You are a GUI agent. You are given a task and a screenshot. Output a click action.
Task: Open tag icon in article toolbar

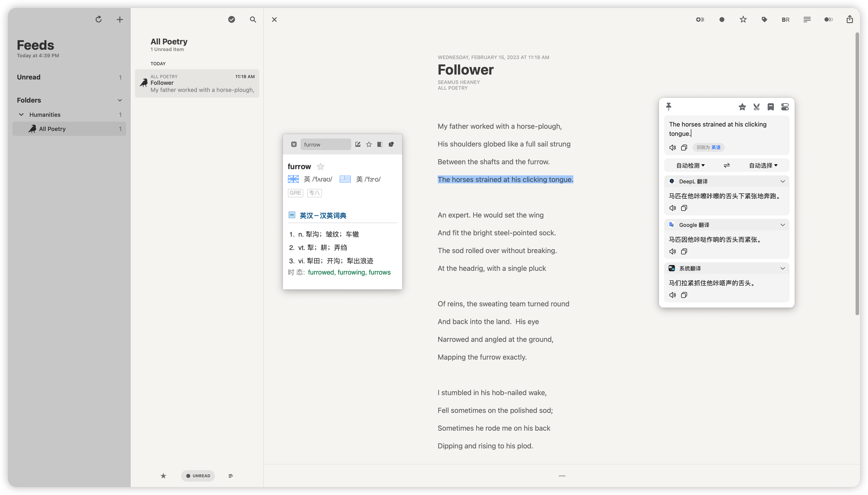(764, 19)
